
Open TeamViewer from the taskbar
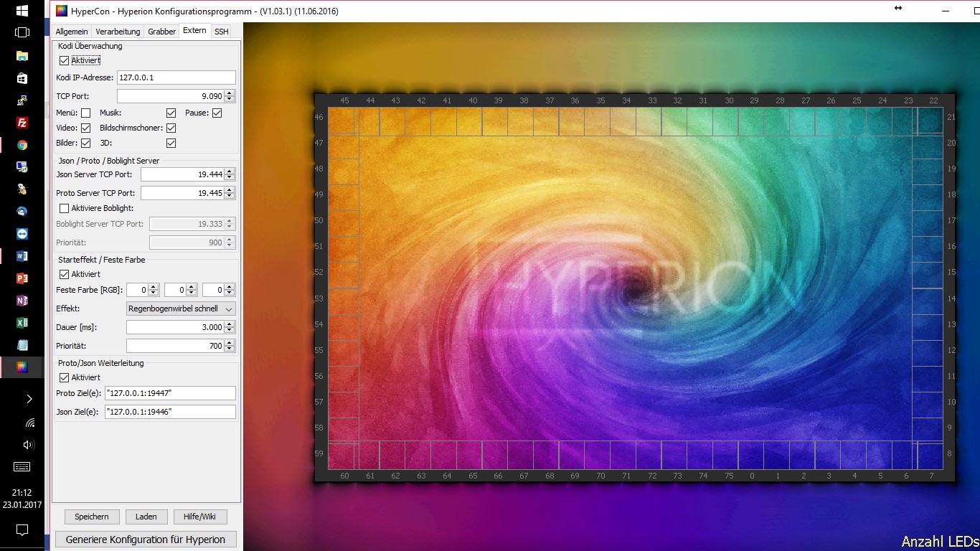(22, 234)
